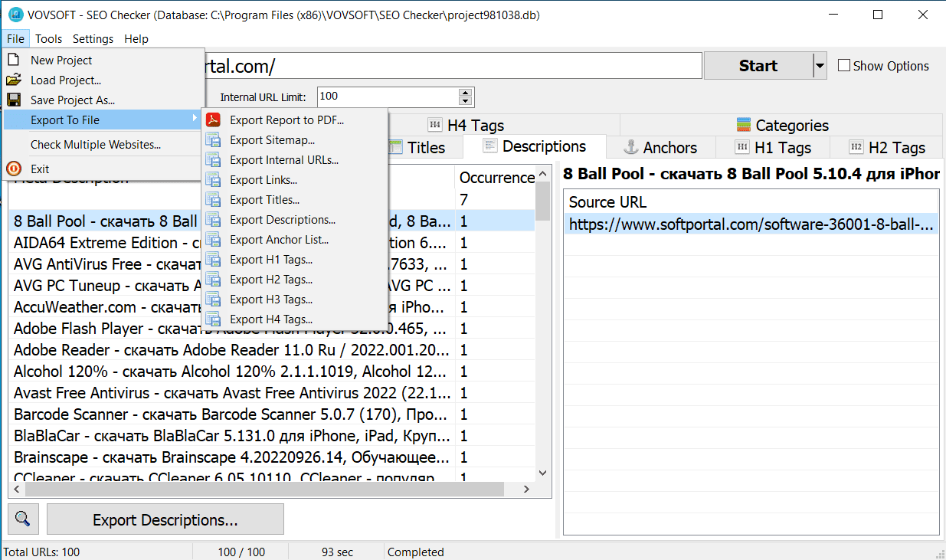Click the Occurrence column header
The width and height of the screenshot is (946, 560).
tap(496, 178)
